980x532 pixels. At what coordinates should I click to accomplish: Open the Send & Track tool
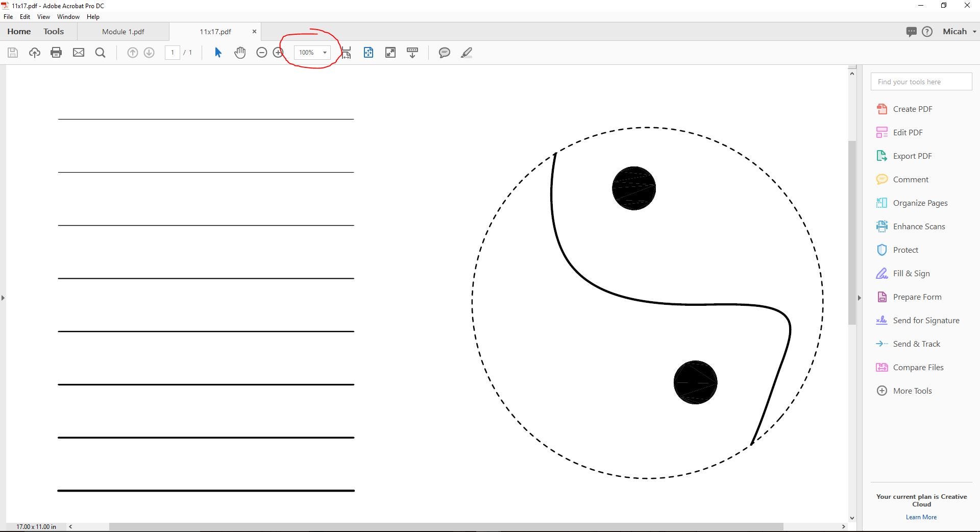pyautogui.click(x=908, y=344)
